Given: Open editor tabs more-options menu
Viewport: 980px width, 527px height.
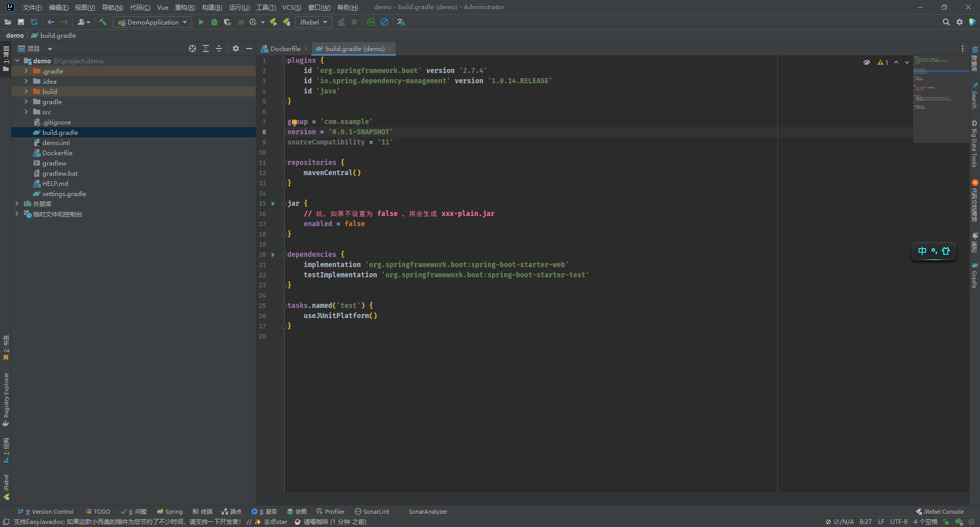Looking at the screenshot, I should point(963,49).
